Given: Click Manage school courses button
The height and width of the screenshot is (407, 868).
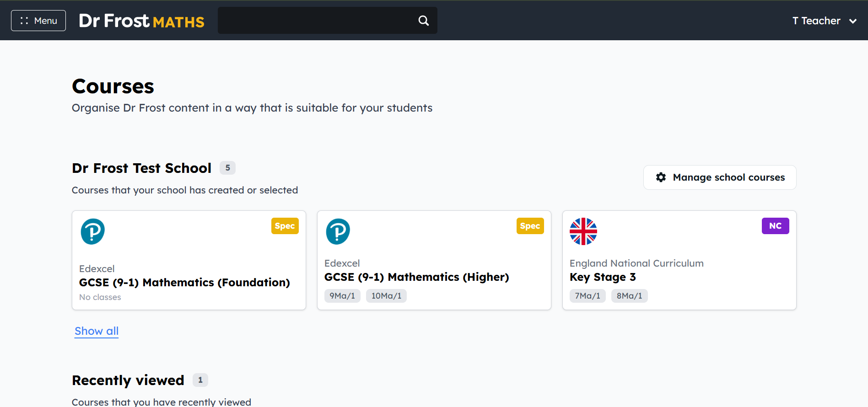Looking at the screenshot, I should (x=720, y=177).
